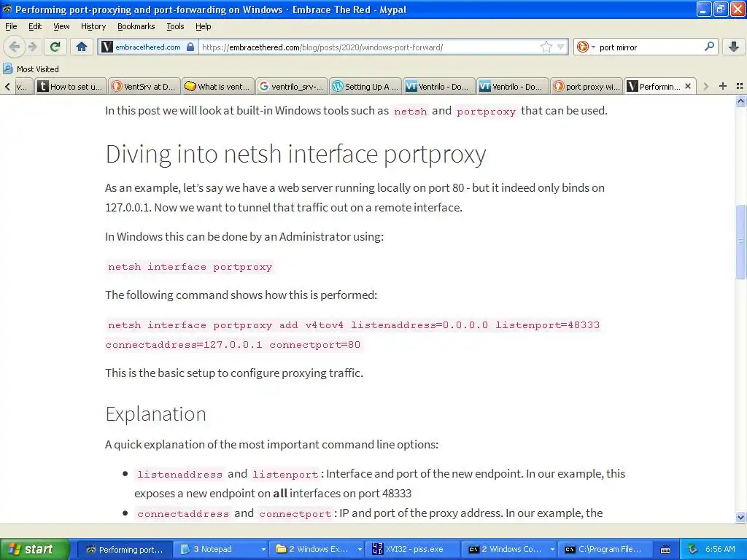Click the 'listenaddress' code term in list
Screen dimensions: 747x560
[x=179, y=474]
